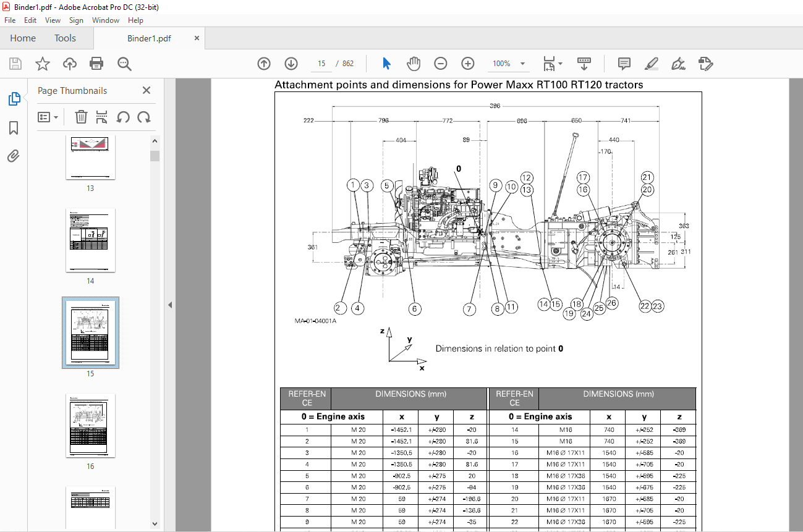Click thumbnails panel scroll down arrow
Image resolution: width=803 pixels, height=532 pixels.
click(155, 524)
